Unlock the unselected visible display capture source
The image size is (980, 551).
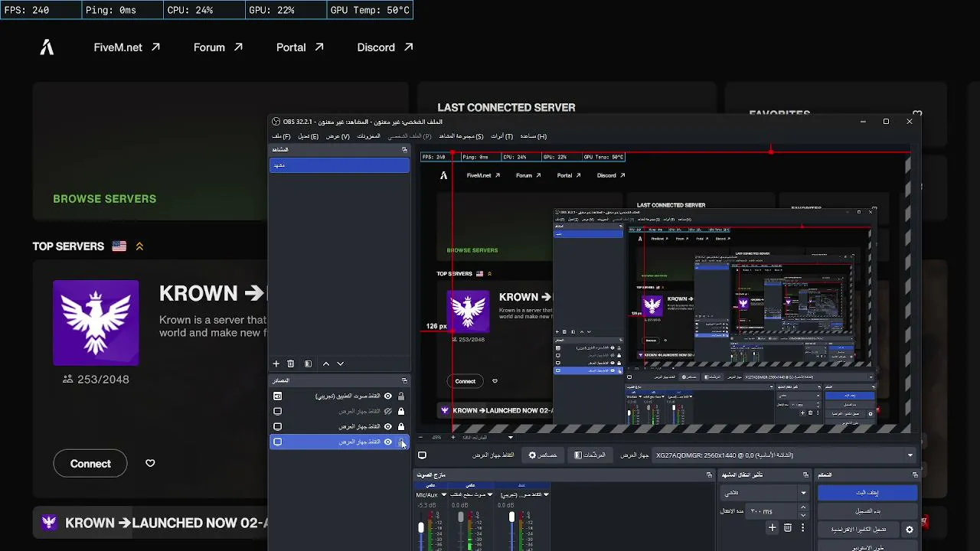coord(401,427)
